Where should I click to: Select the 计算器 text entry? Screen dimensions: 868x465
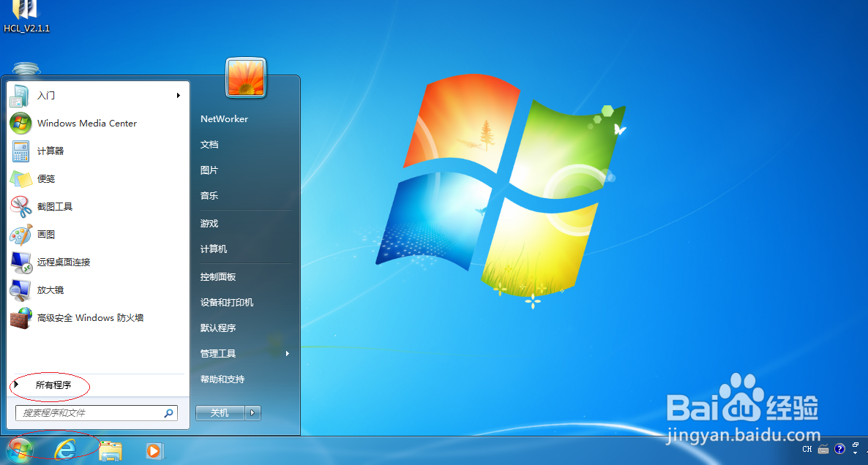[50, 151]
